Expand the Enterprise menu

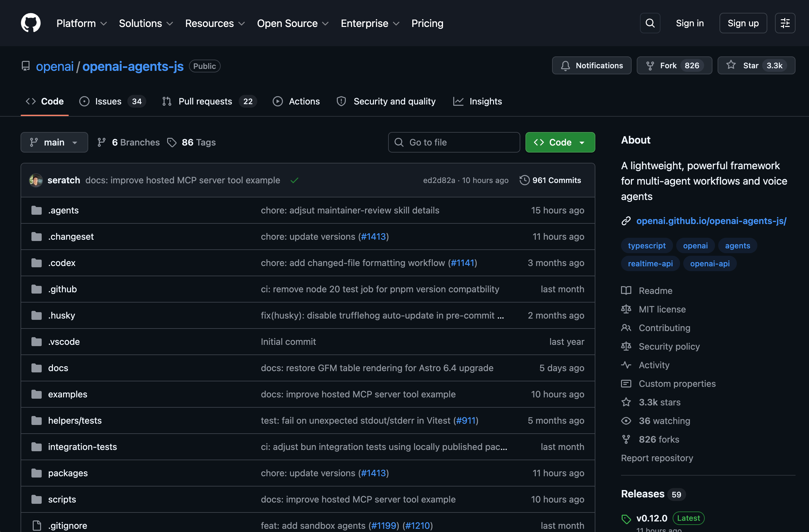point(370,23)
